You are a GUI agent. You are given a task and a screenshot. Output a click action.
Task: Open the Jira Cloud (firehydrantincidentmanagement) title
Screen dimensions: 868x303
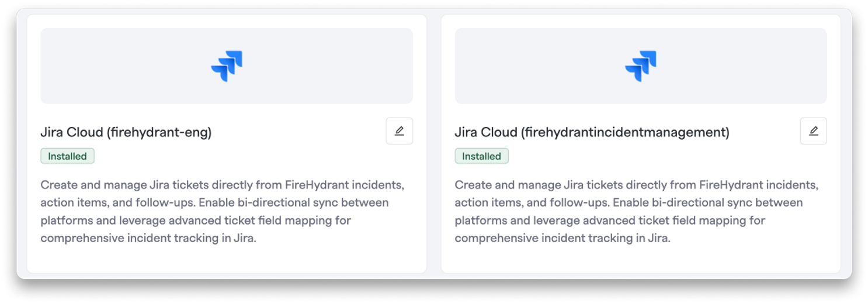(592, 132)
